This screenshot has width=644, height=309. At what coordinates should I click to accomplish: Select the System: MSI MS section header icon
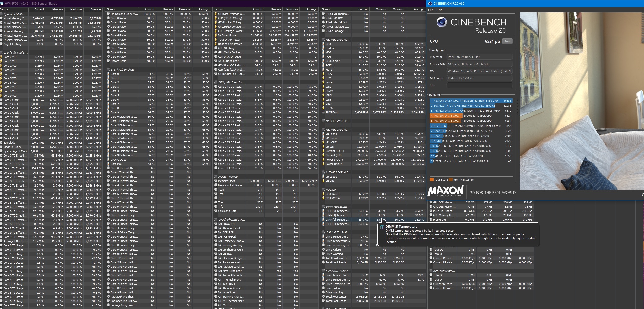tap(2, 14)
